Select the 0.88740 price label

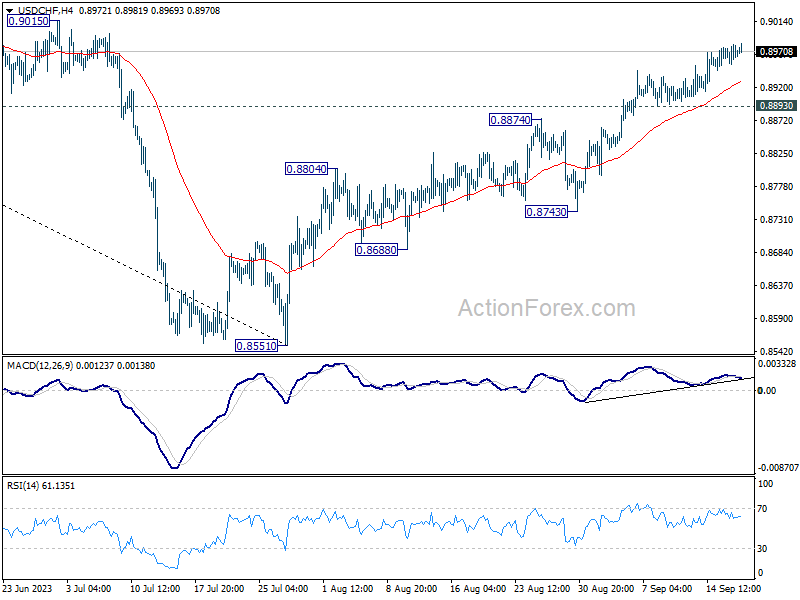[510, 120]
